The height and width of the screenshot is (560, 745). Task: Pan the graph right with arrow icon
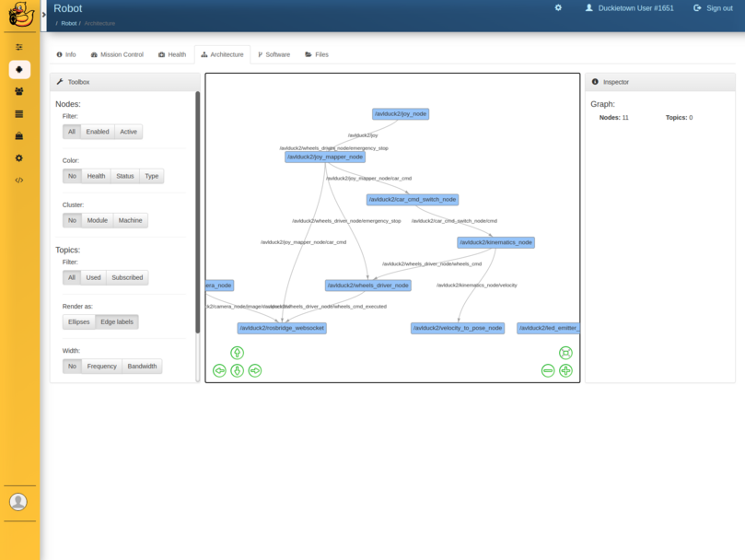(x=255, y=370)
